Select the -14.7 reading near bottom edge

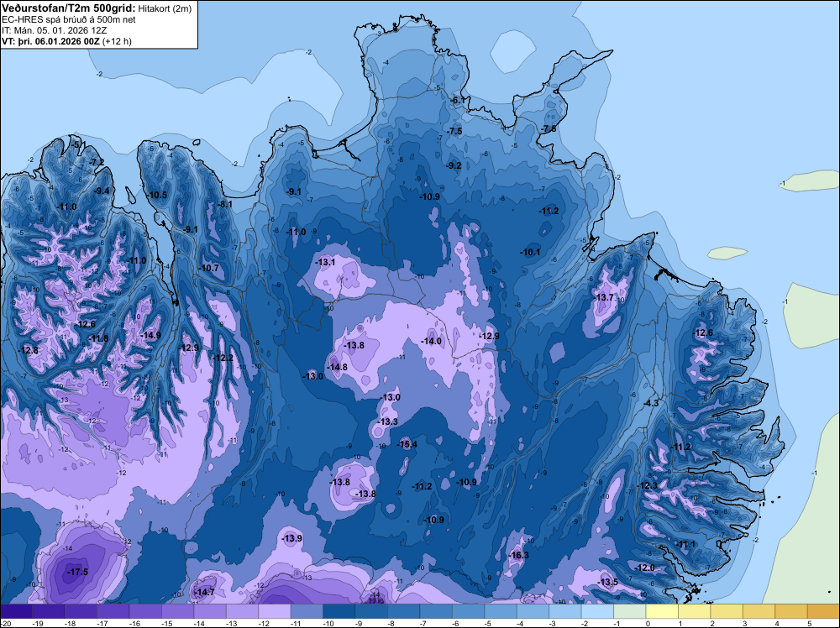point(204,592)
